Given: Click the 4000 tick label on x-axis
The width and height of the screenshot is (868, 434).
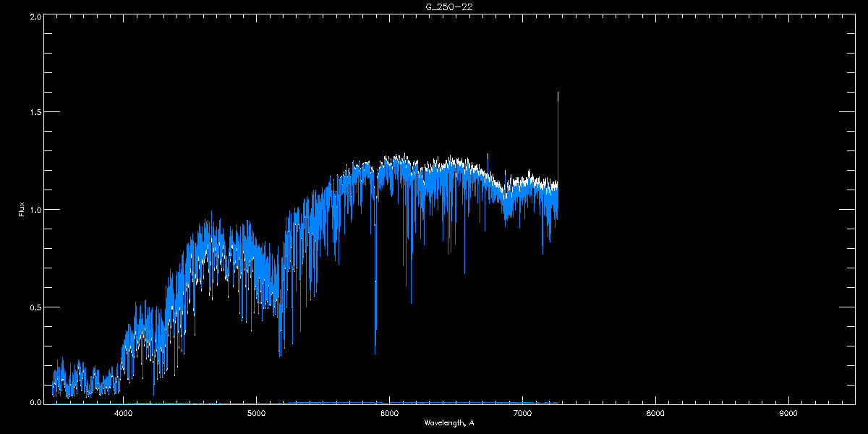Looking at the screenshot, I should [x=124, y=414].
